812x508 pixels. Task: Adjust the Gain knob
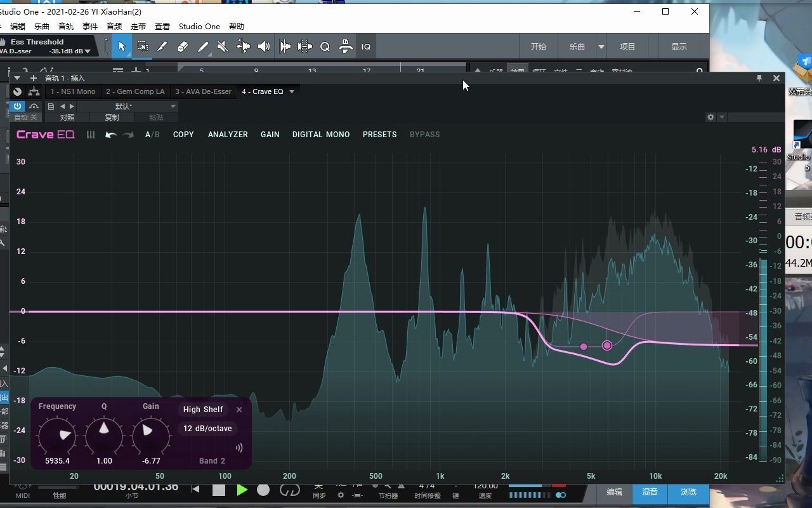pos(151,436)
